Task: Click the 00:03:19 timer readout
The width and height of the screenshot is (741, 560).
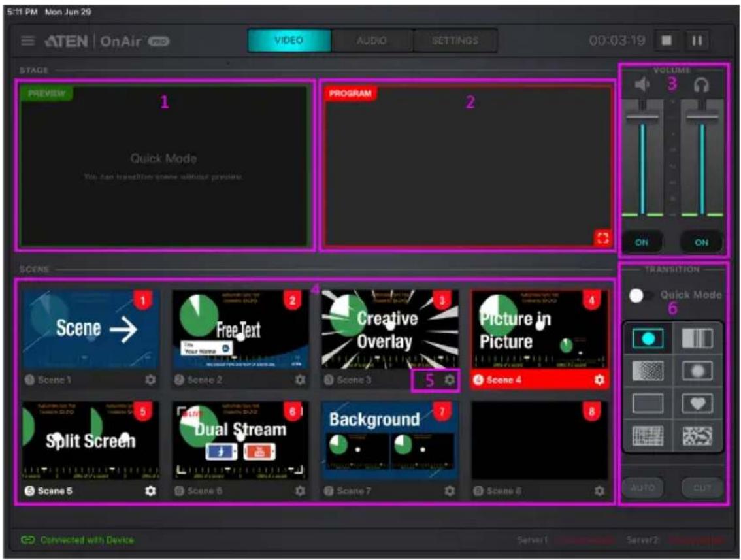Action: point(617,41)
